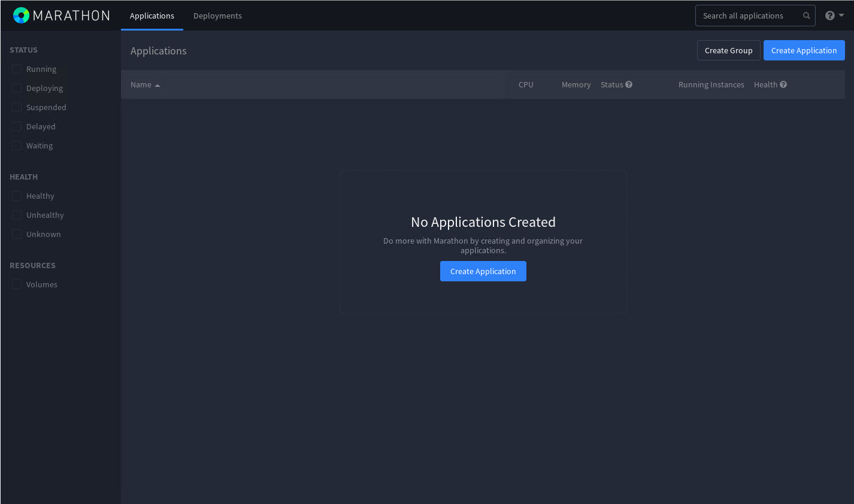
Task: Click the Health column header text
Action: pos(765,84)
